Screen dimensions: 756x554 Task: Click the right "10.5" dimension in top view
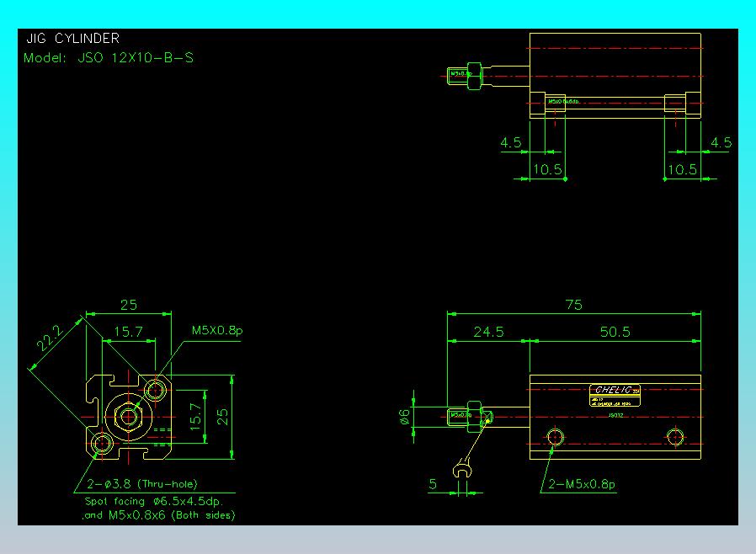pyautogui.click(x=682, y=169)
